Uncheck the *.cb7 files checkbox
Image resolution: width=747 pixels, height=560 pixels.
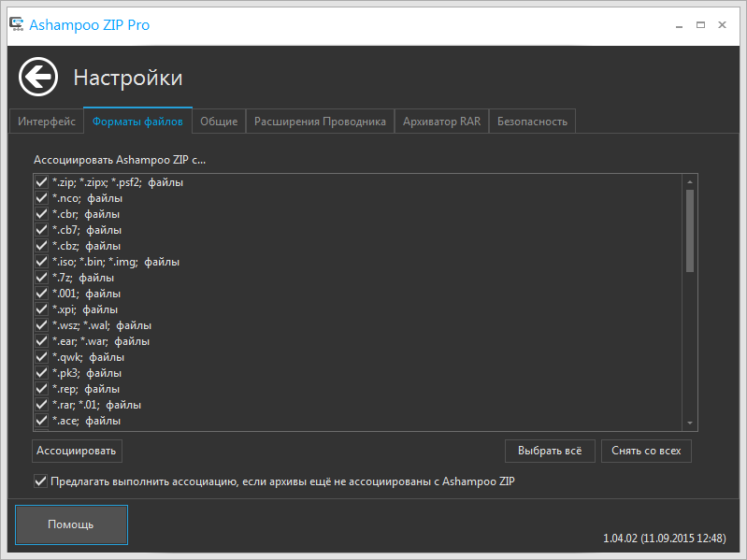pyautogui.click(x=41, y=230)
